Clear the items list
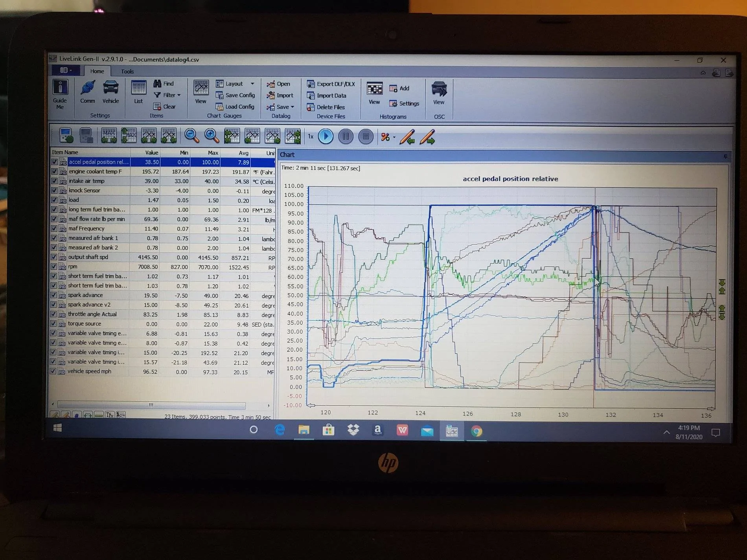 164,106
